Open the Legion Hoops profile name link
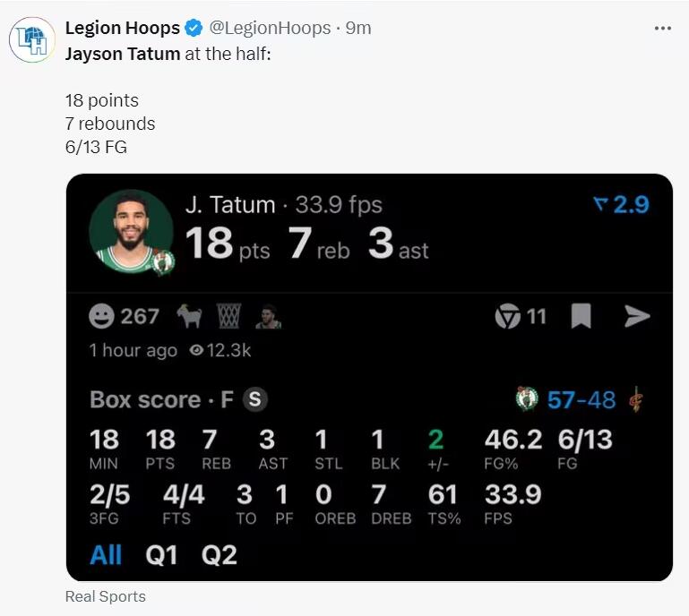689x616 pixels. (x=122, y=28)
